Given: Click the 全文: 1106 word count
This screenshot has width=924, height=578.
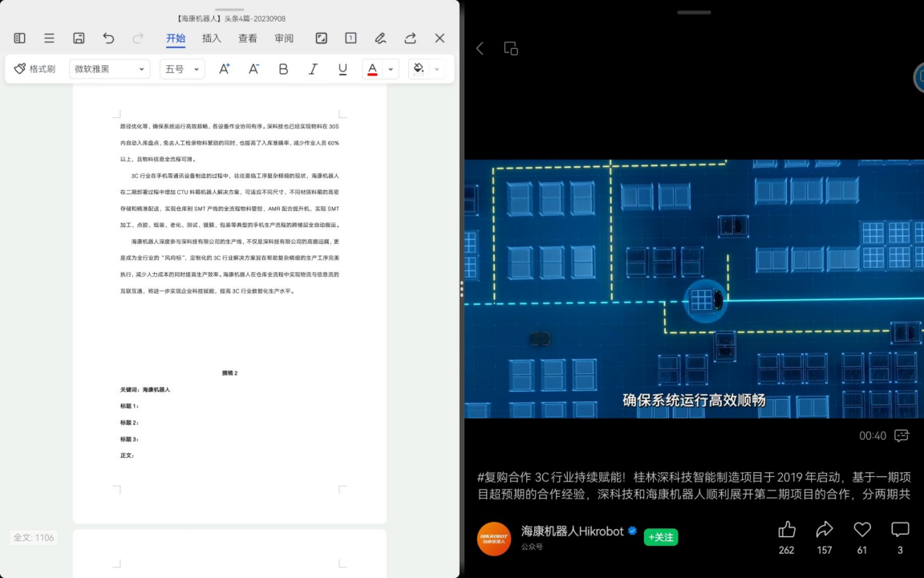Looking at the screenshot, I should pyautogui.click(x=34, y=538).
